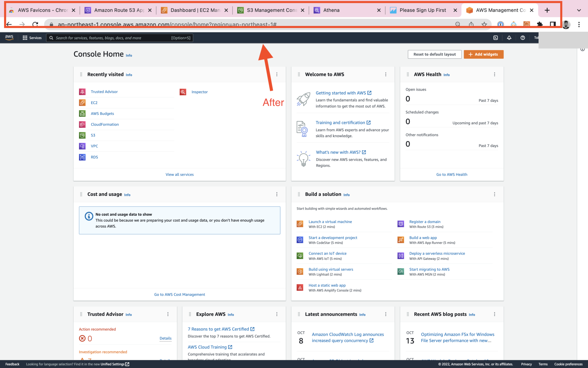Open the Welcome to AWS widget options
The width and height of the screenshot is (588, 368).
point(386,74)
